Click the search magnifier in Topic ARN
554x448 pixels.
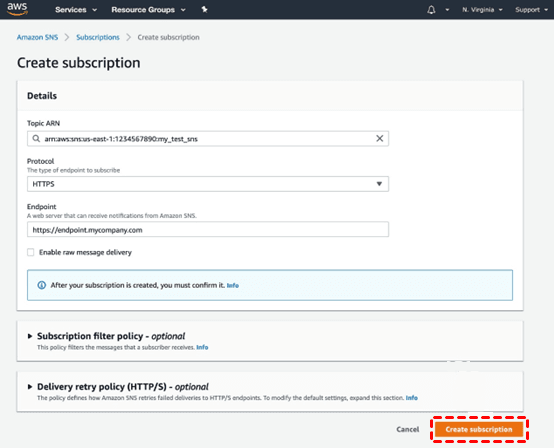pyautogui.click(x=36, y=138)
